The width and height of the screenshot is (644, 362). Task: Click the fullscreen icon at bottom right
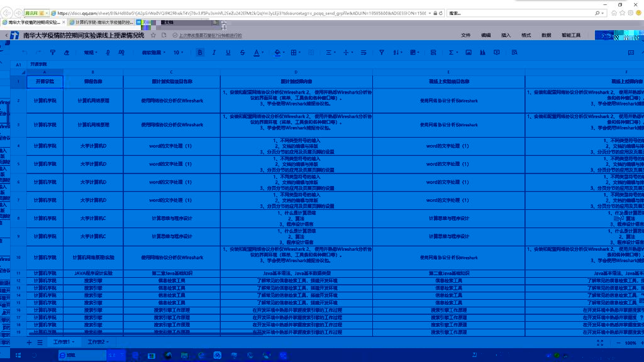[x=600, y=343]
